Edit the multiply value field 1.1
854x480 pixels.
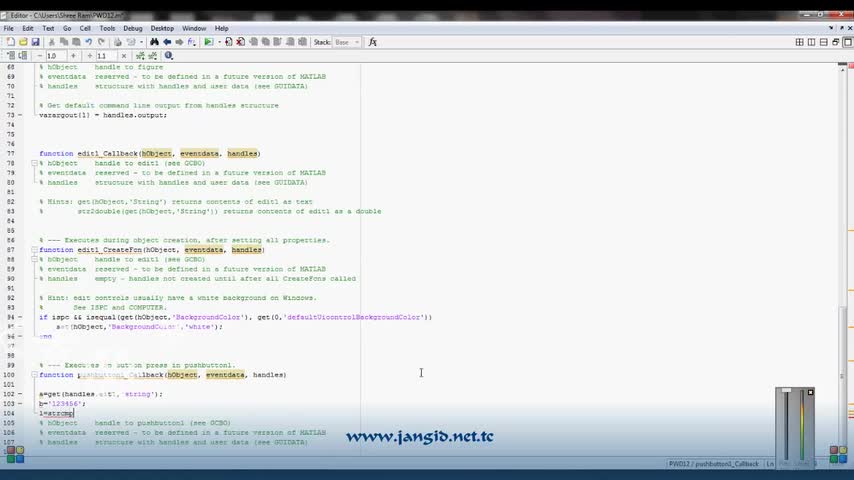pyautogui.click(x=106, y=56)
